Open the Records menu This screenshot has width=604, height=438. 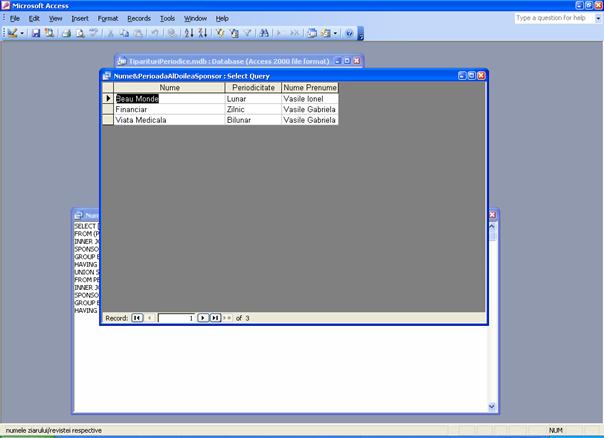[x=139, y=18]
